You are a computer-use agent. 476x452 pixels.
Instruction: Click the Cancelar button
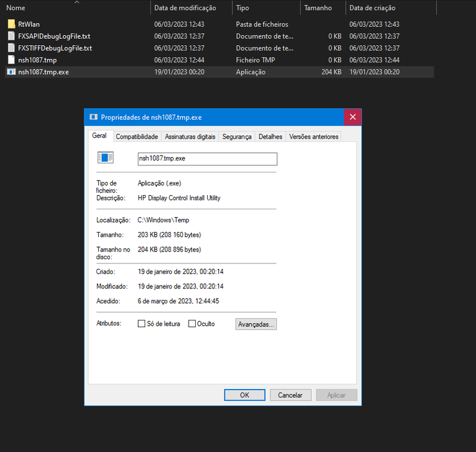coord(290,395)
